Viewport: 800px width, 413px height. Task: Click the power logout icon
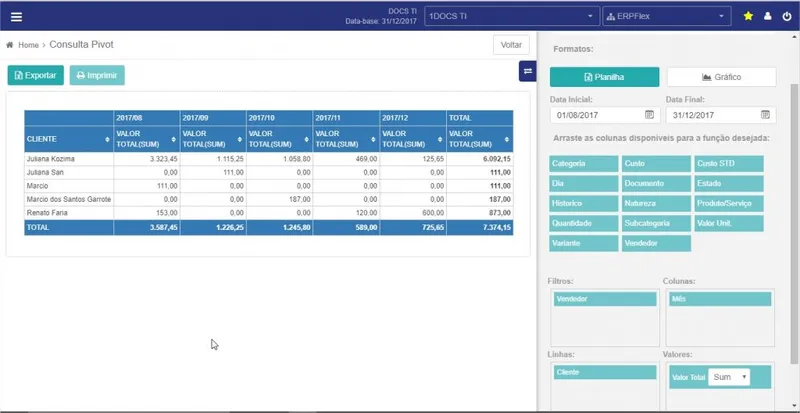coord(787,16)
